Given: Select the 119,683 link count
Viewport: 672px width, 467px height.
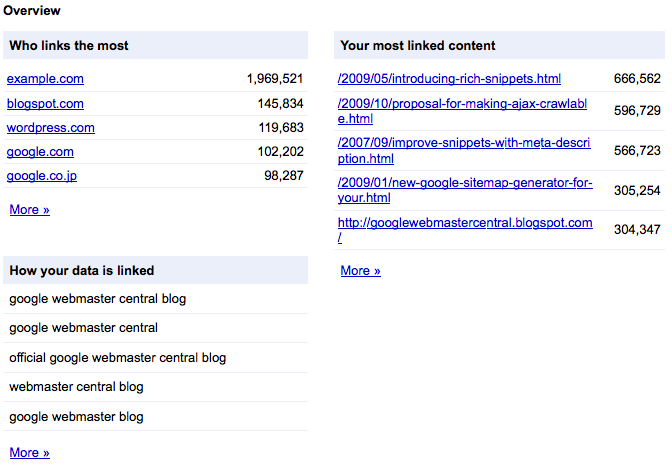Looking at the screenshot, I should 281,127.
